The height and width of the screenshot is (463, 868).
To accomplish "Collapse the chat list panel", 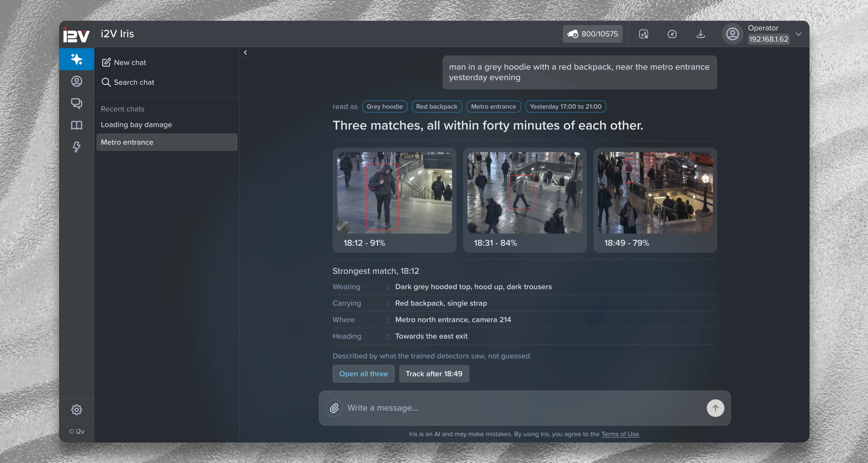I will [245, 53].
